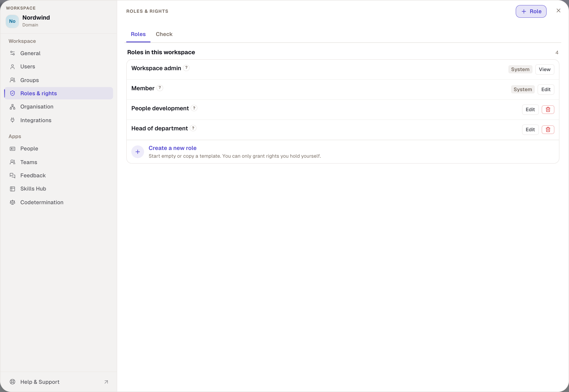Click the Skills Hub table icon

pyautogui.click(x=13, y=189)
